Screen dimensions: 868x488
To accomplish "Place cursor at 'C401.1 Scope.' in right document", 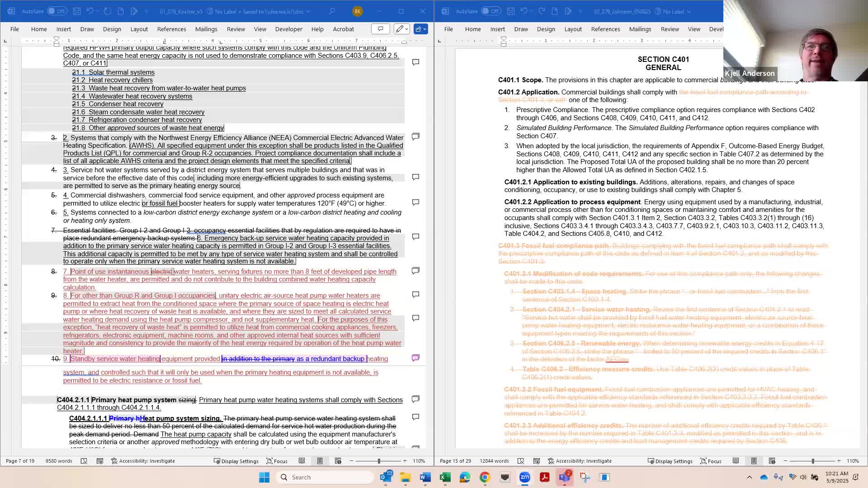I will coord(520,80).
